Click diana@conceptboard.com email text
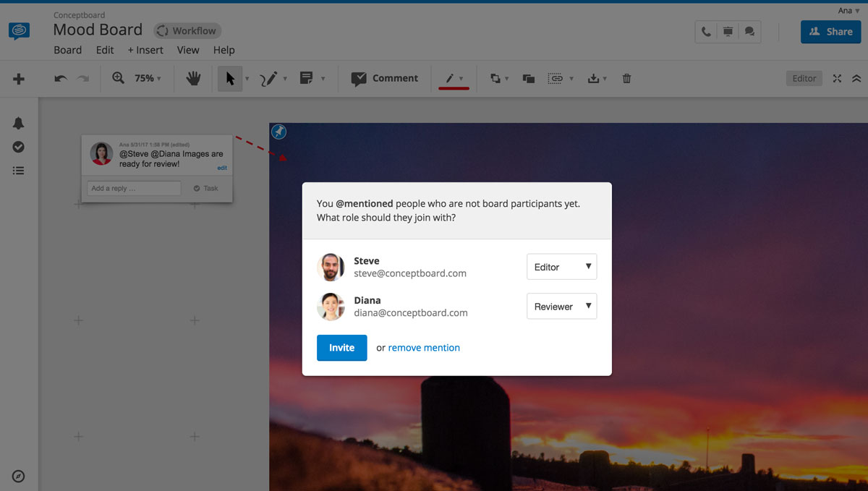This screenshot has width=868, height=491. pyautogui.click(x=411, y=313)
